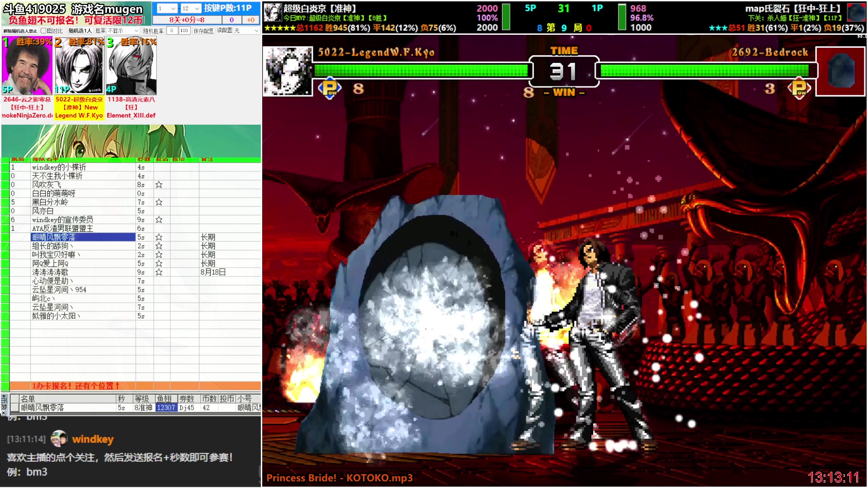This screenshot has width=868, height=488.
Task: Click the 8关+0分=8 score box
Action: (x=187, y=20)
